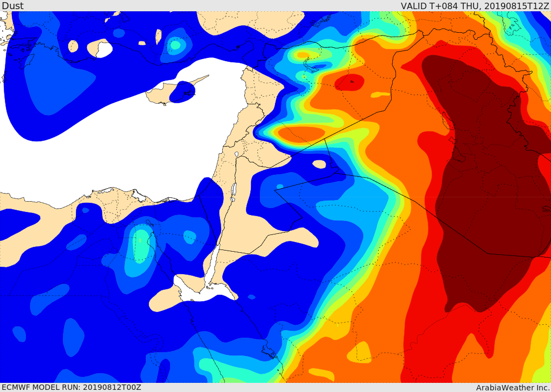
Task: Click the "ECMWF MODEL RUN: 20190812T00Z" label
Action: (72, 387)
